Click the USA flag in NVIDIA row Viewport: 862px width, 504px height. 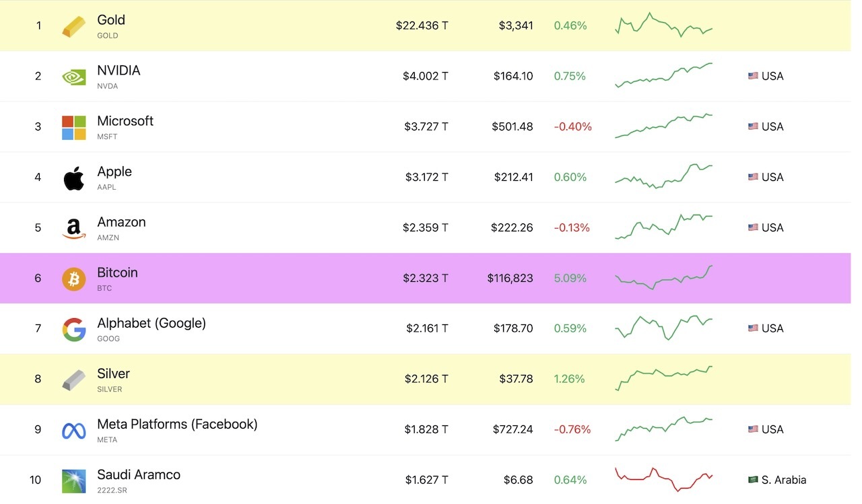[753, 76]
